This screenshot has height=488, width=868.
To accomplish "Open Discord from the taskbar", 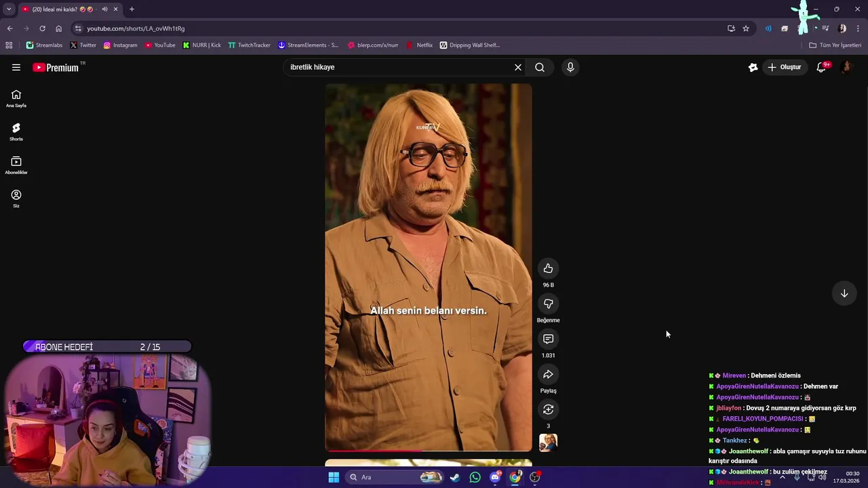I will click(x=495, y=477).
